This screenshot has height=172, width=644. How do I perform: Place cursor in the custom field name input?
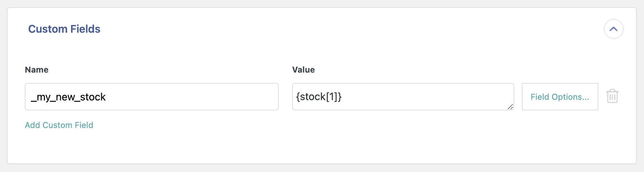pos(151,97)
